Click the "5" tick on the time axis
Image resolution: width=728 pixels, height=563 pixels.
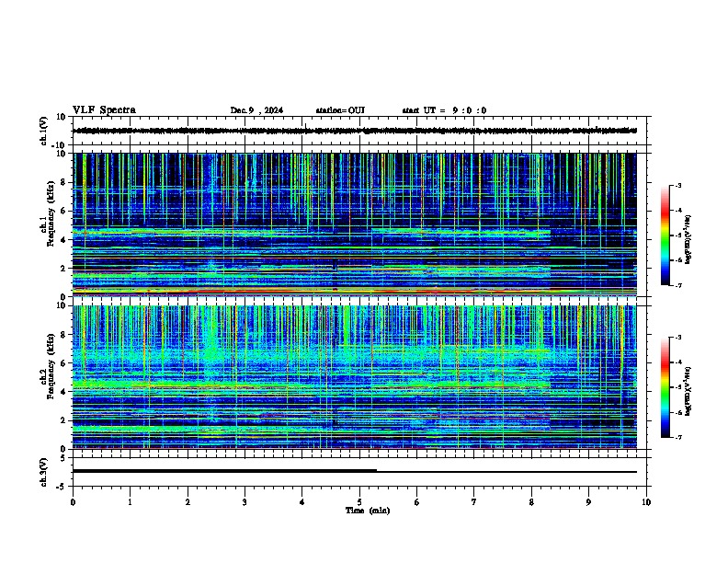(359, 501)
